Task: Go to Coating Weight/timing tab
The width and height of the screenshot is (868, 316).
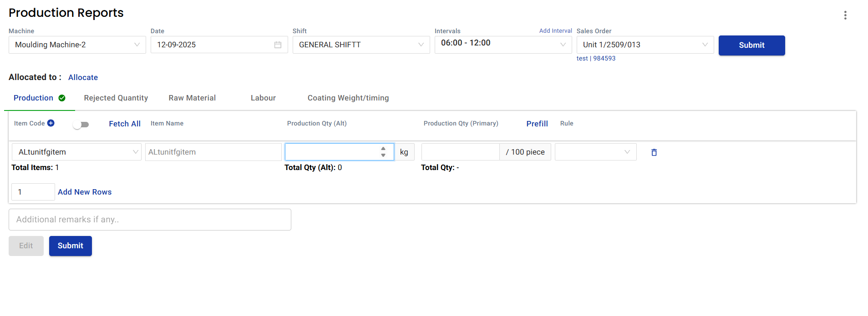Action: tap(348, 98)
